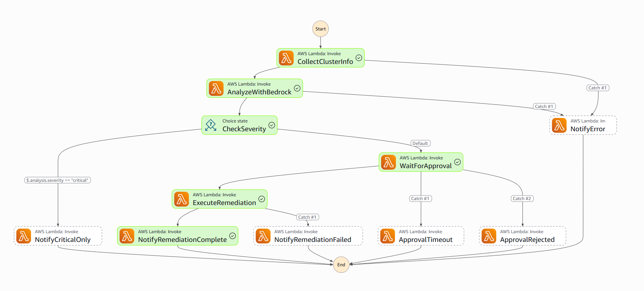Click the Choice state icon on CheckSeverity
This screenshot has height=291, width=644.
(x=211, y=125)
